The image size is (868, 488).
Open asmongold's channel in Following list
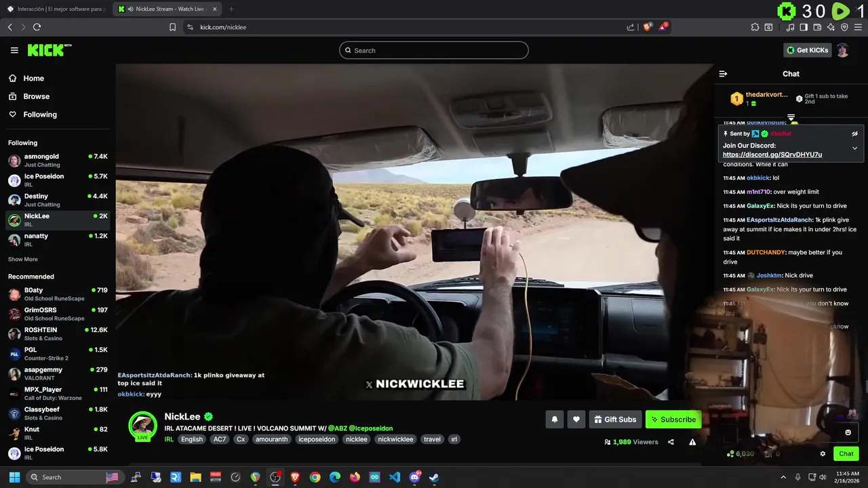58,161
